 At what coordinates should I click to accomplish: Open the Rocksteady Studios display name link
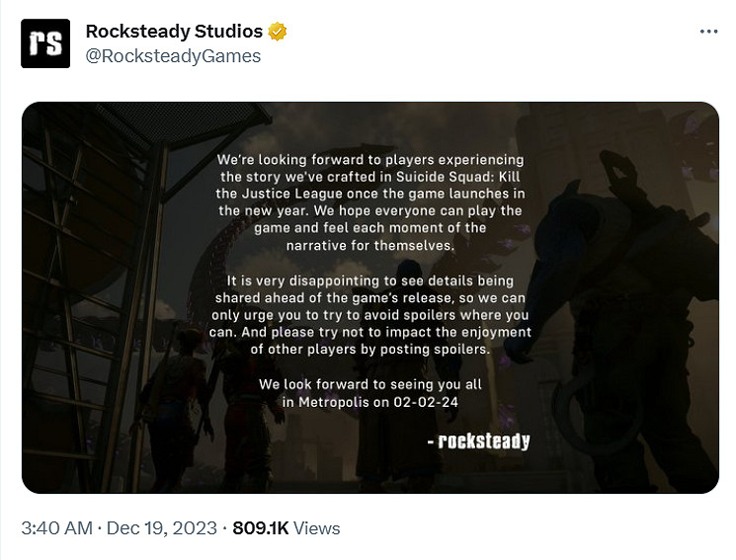coord(174,32)
